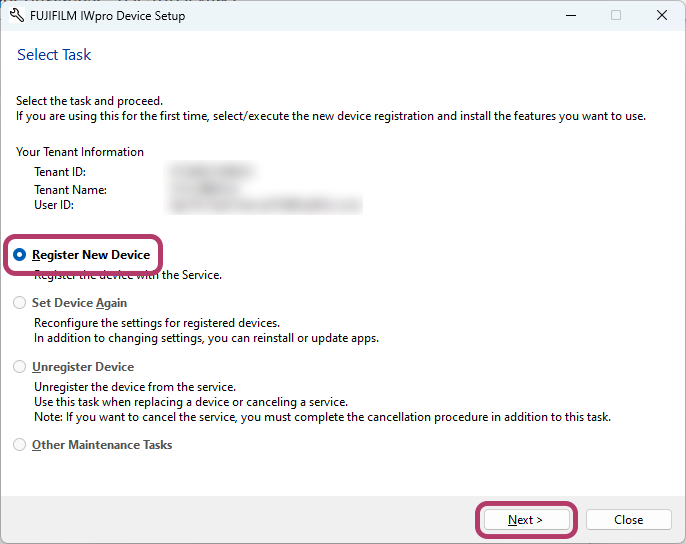Select the Unregister Device radio button

(20, 366)
